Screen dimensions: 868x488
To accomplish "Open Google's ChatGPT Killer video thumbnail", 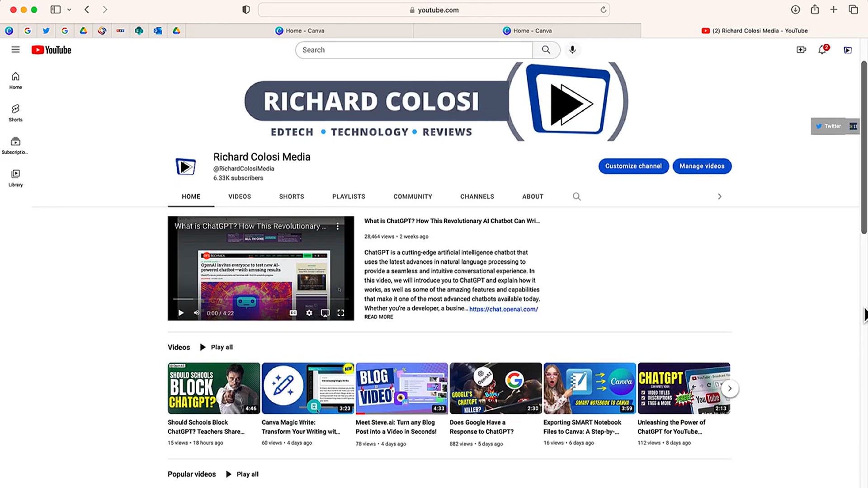I will coord(495,388).
